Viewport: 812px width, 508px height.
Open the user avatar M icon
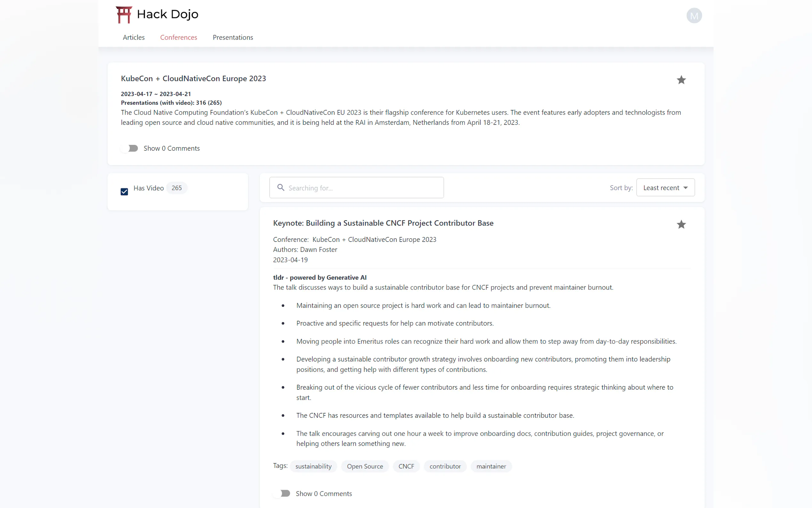(x=693, y=16)
